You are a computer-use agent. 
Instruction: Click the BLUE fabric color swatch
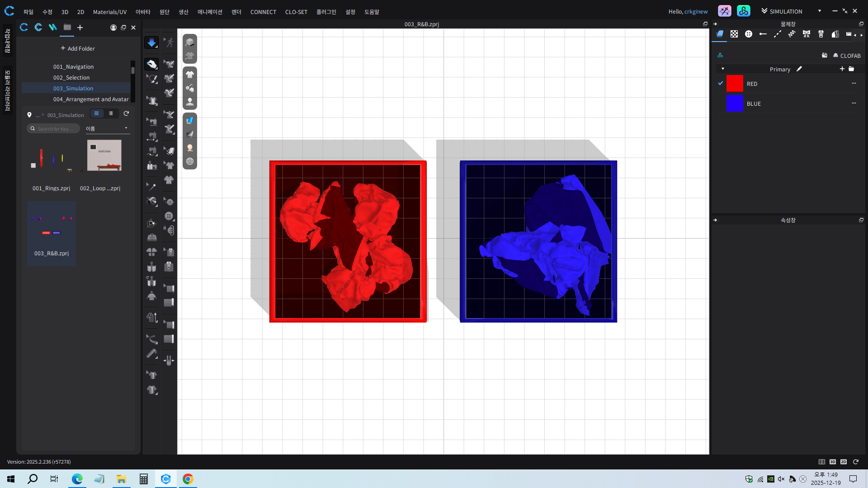pos(735,103)
